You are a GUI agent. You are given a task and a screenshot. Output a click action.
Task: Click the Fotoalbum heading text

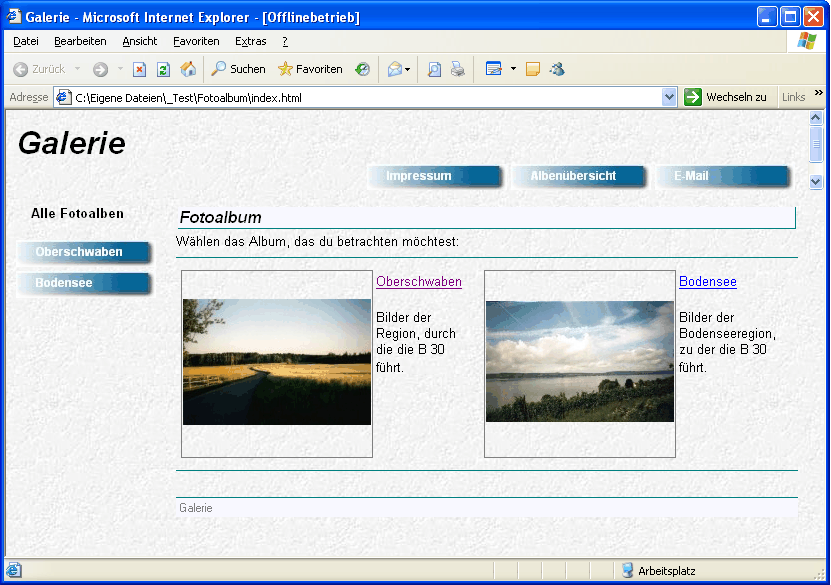pyautogui.click(x=220, y=217)
